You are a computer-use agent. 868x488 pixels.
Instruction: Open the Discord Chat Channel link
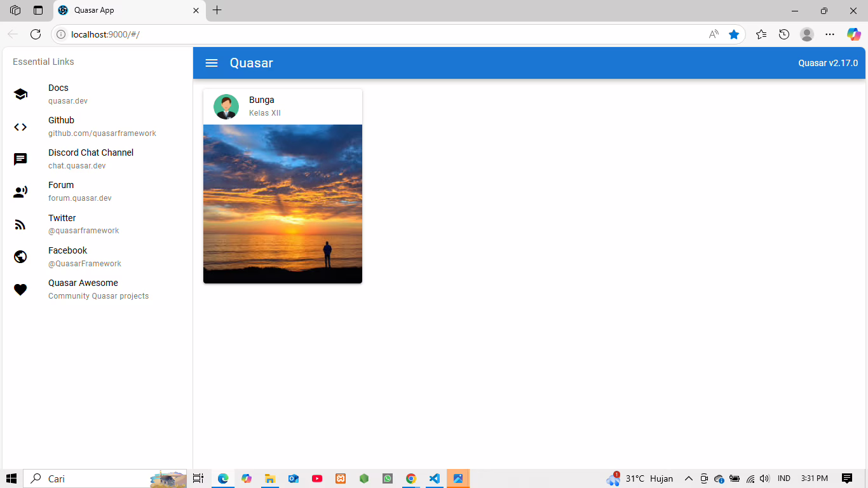pyautogui.click(x=97, y=159)
